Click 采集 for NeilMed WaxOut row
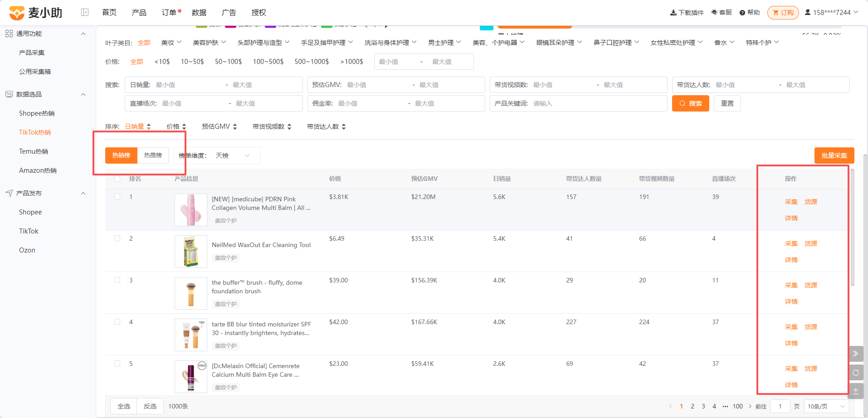This screenshot has height=418, width=868. tap(791, 243)
